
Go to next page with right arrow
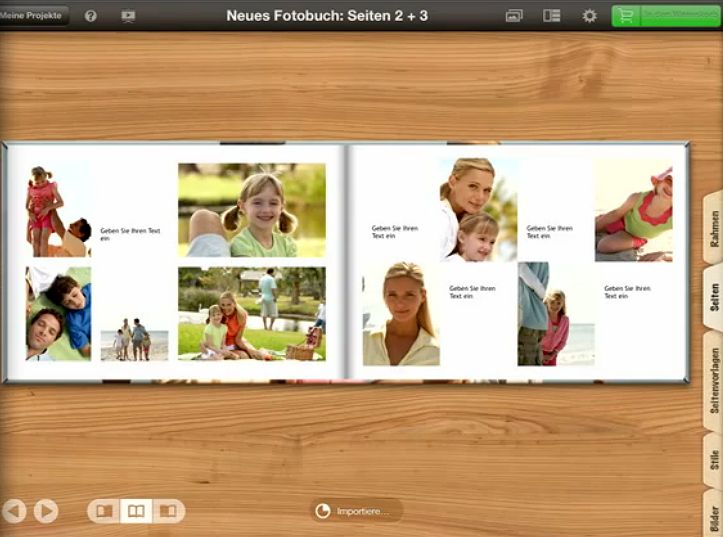click(x=46, y=511)
